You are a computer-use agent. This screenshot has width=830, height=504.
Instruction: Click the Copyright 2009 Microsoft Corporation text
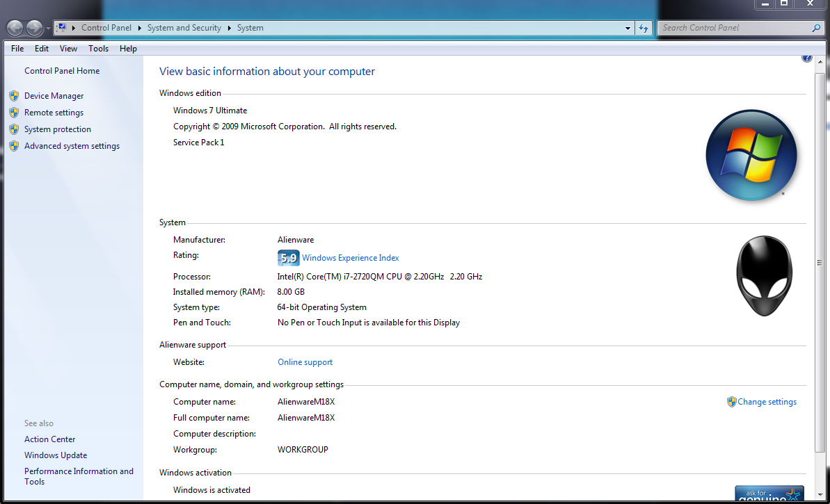coord(285,127)
